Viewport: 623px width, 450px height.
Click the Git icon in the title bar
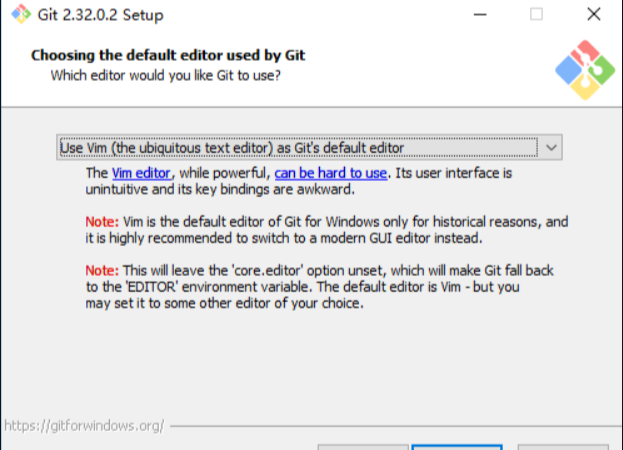(x=21, y=14)
